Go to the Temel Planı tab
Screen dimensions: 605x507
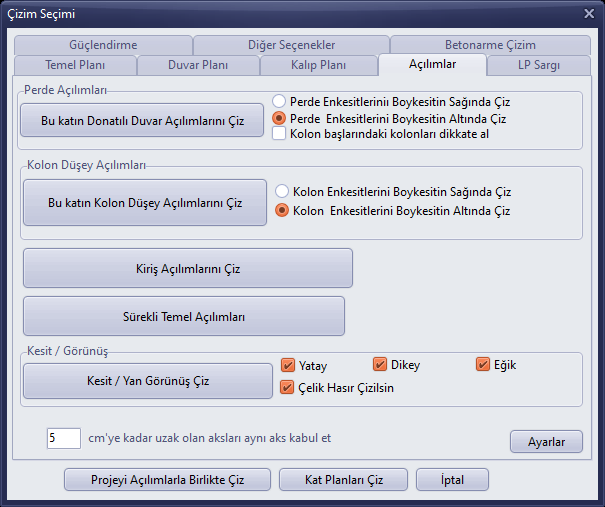coord(75,65)
